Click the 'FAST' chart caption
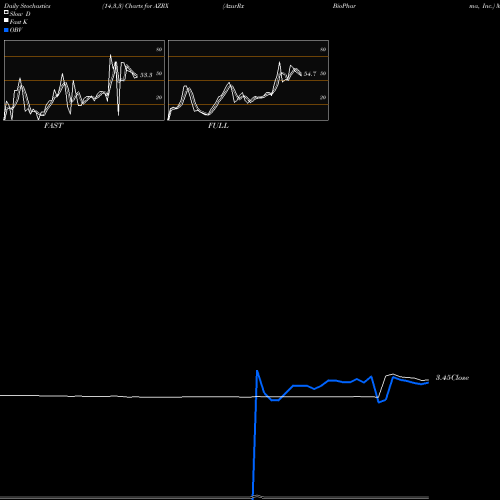The width and height of the screenshot is (500, 500). 53,126
